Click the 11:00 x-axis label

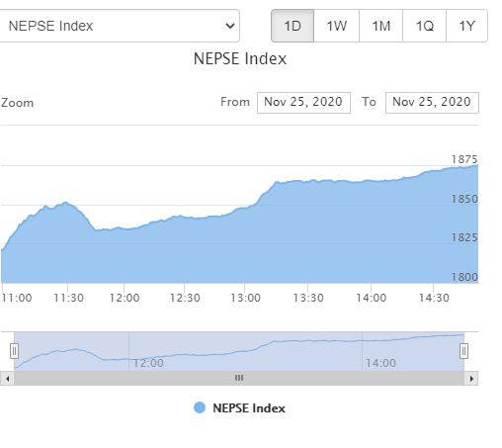point(17,298)
